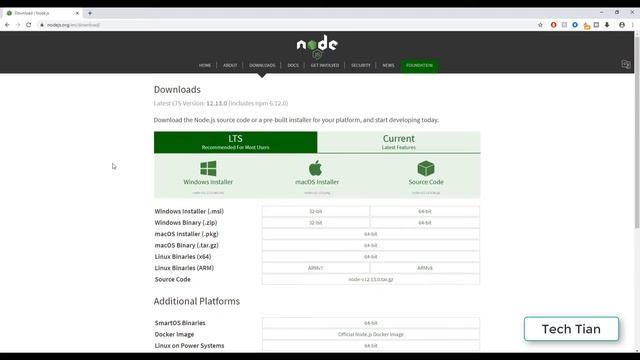Bookmark this page with the star
The width and height of the screenshot is (640, 360).
coord(540,25)
